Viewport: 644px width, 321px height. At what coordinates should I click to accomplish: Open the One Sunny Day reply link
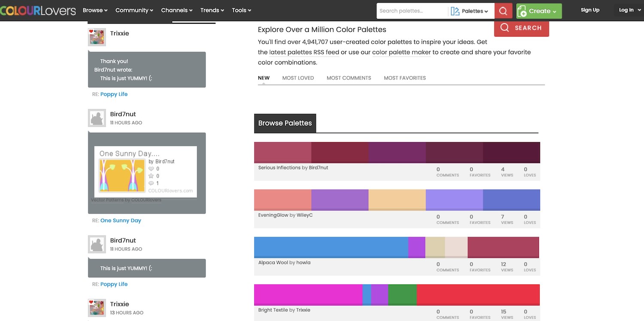point(121,220)
